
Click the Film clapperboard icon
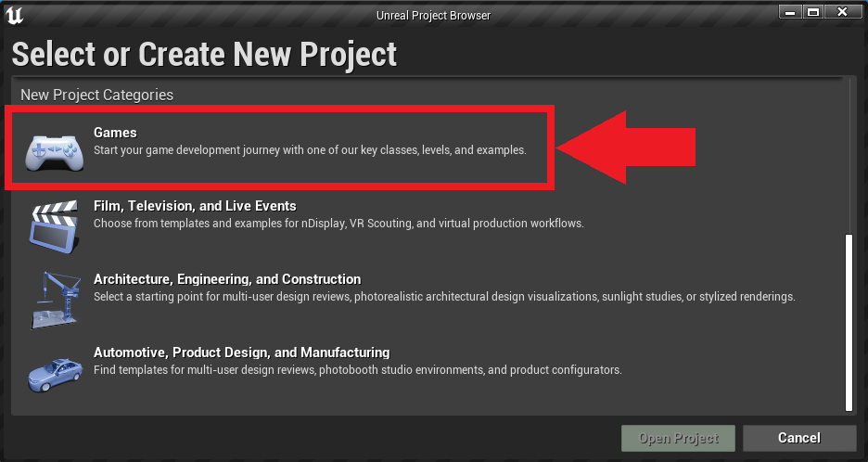click(54, 226)
